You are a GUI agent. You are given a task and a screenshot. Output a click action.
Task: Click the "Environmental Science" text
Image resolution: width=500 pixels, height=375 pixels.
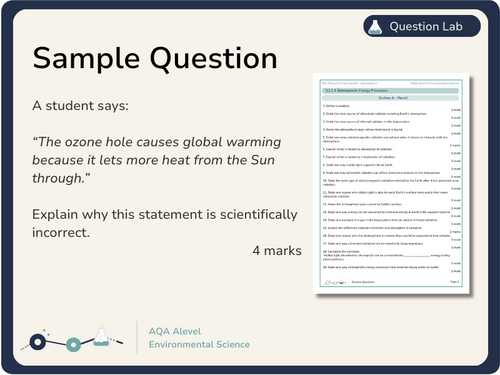click(199, 344)
